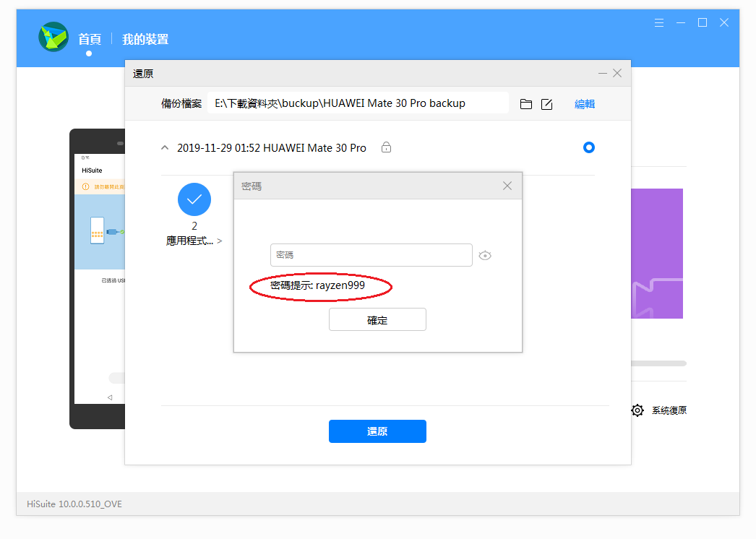Minimize the 還原 dialog
The width and height of the screenshot is (756, 539).
tap(603, 73)
